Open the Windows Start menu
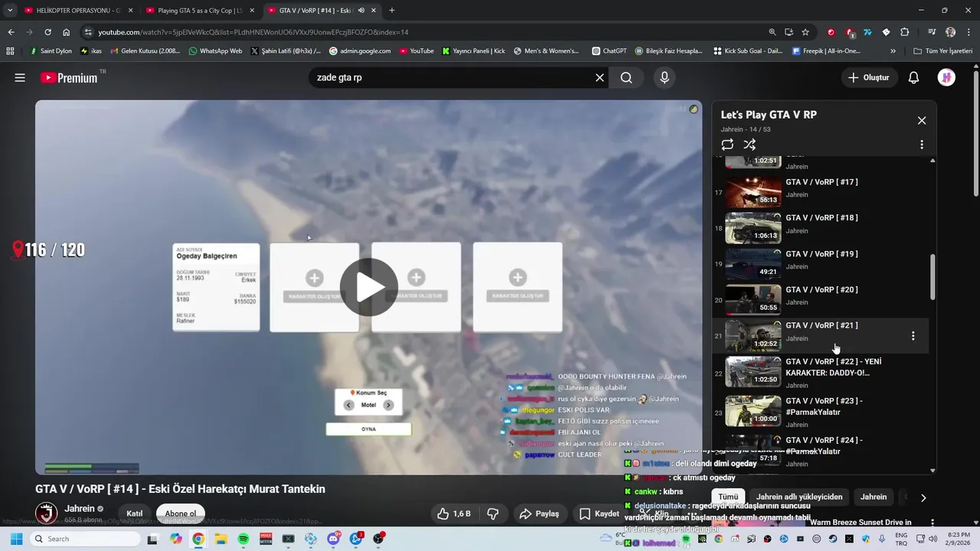 tap(16, 539)
